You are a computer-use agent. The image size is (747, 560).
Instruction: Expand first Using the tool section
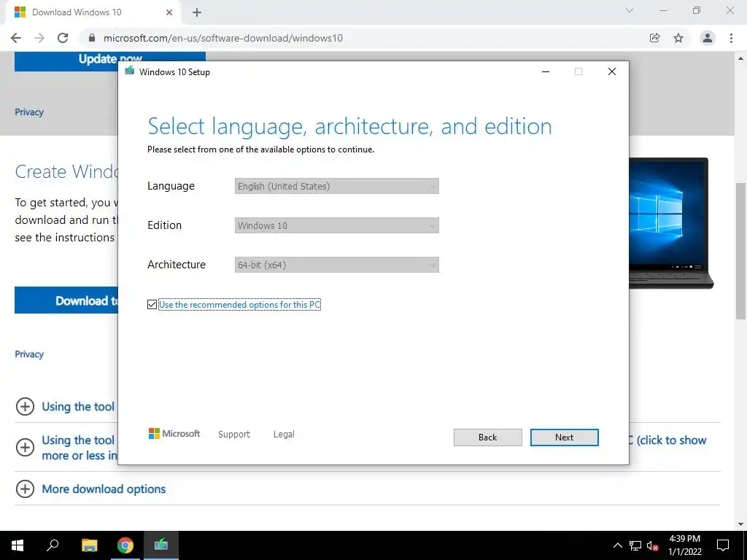pos(26,407)
